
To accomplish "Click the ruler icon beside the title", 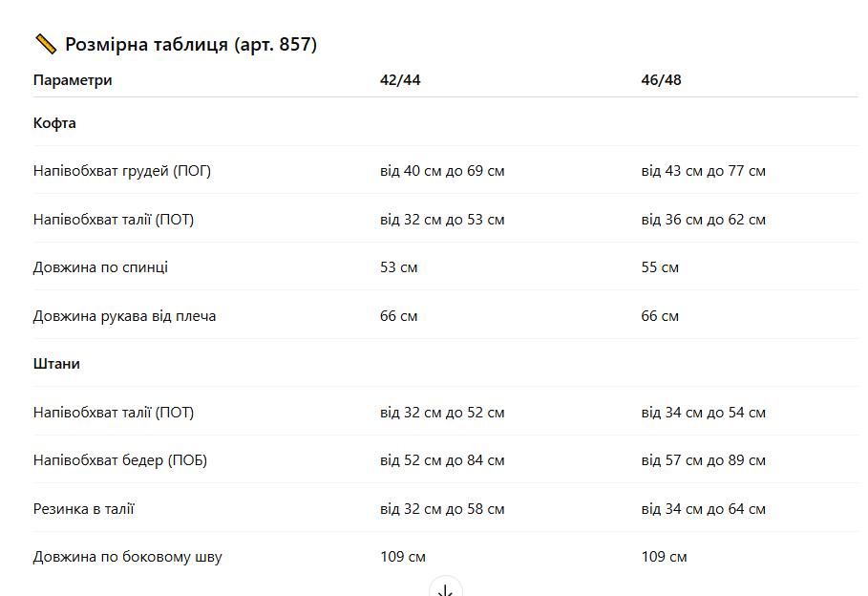I will [x=46, y=44].
